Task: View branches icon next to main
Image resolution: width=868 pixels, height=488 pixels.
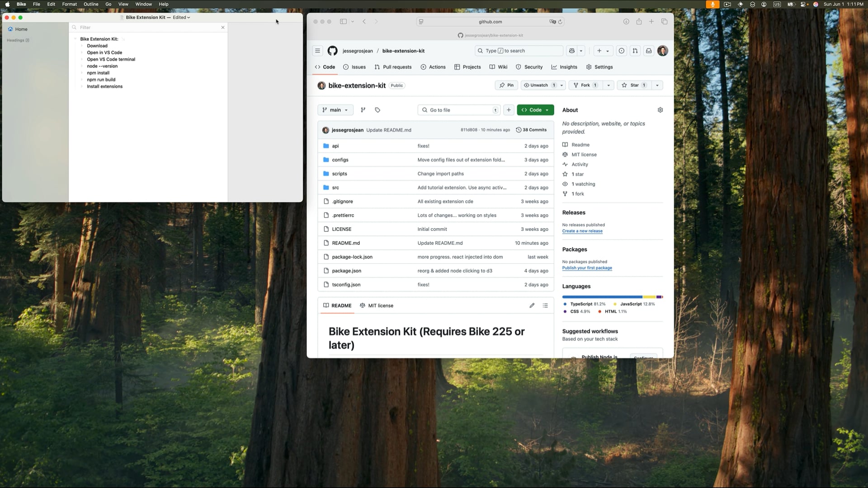Action: point(363,110)
